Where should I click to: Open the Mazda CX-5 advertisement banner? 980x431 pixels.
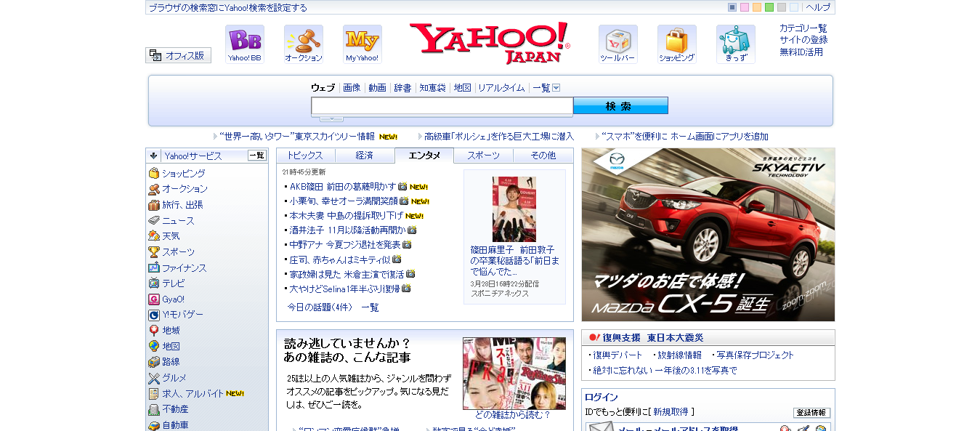708,235
